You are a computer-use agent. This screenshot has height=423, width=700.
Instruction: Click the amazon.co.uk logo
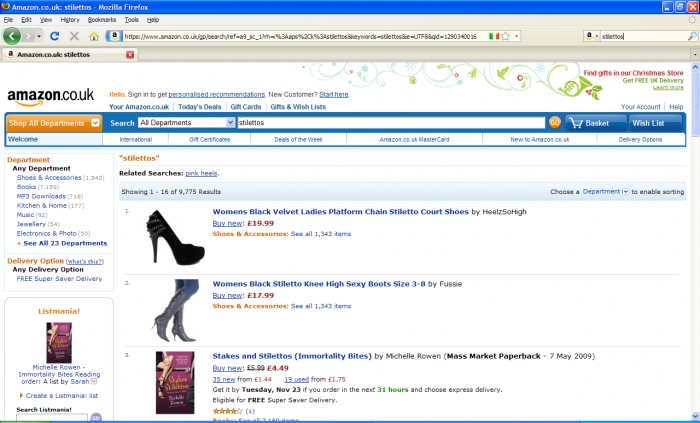tap(50, 97)
